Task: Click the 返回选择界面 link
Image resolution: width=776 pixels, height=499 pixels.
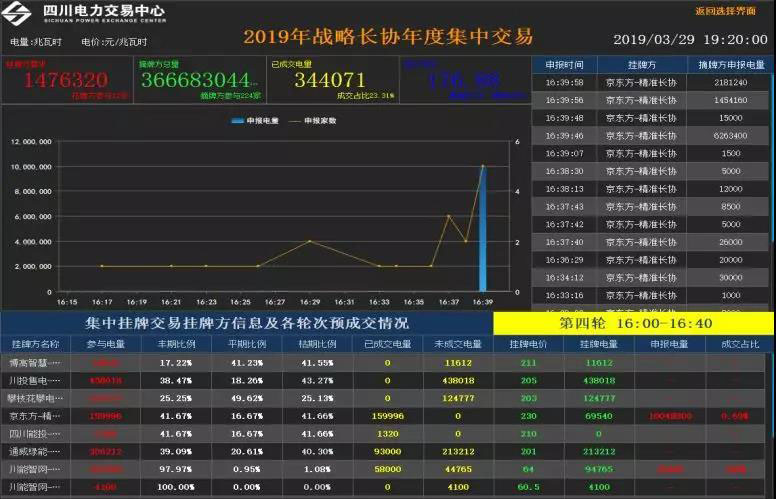Action: 726,11
